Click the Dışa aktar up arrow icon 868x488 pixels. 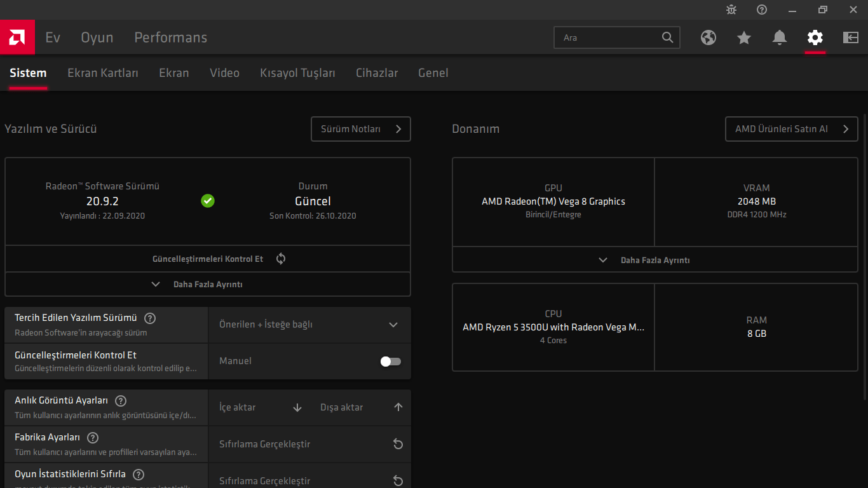398,407
